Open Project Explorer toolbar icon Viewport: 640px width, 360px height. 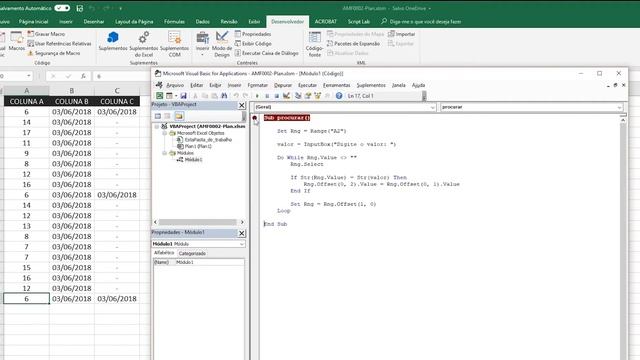(x=298, y=96)
